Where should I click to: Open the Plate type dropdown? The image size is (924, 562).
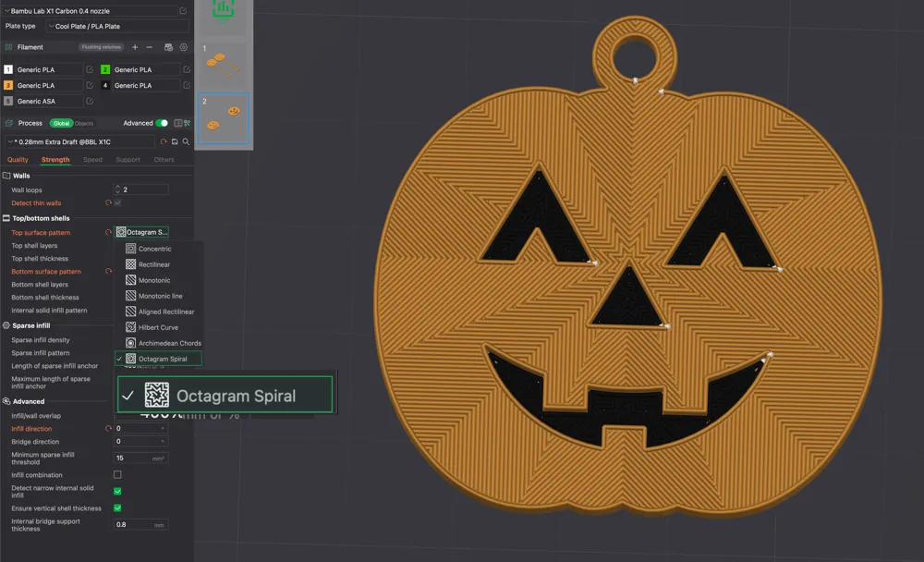(117, 26)
